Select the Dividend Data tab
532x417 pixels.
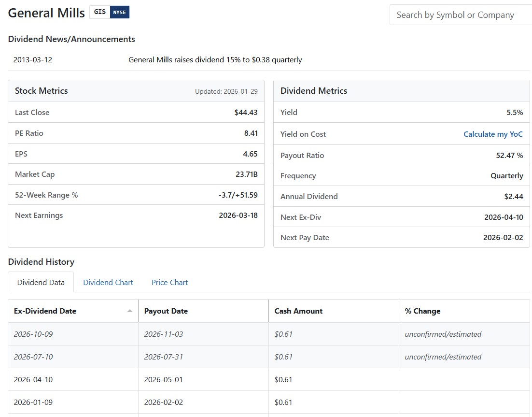(41, 283)
